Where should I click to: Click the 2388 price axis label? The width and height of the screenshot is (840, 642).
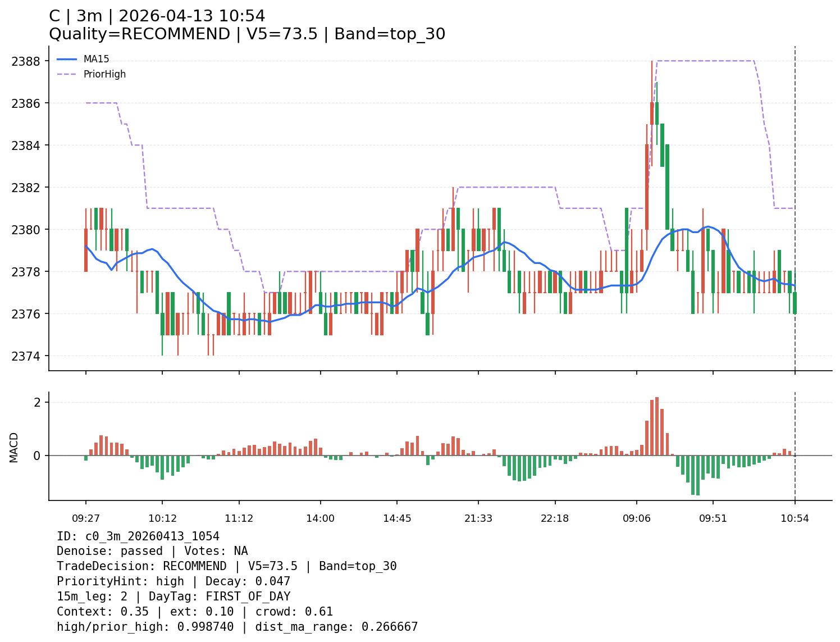click(x=26, y=61)
